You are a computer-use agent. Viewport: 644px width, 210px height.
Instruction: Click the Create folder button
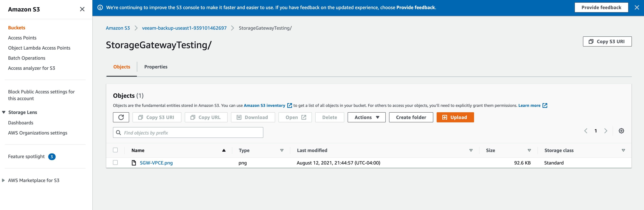point(411,117)
